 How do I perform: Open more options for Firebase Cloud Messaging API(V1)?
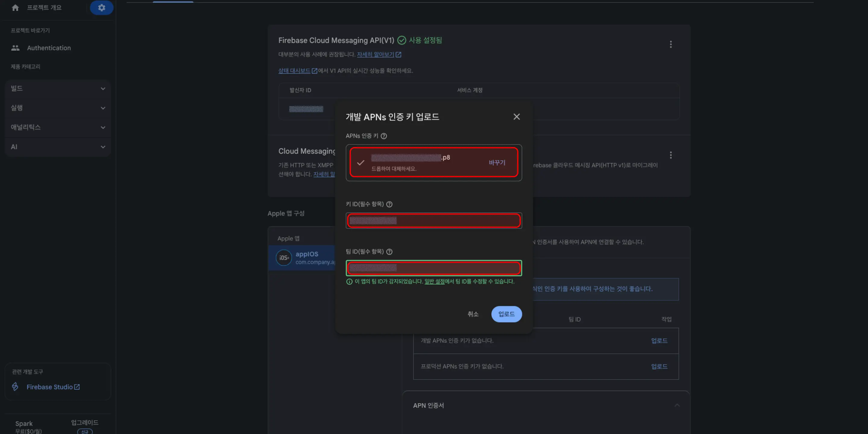point(671,45)
